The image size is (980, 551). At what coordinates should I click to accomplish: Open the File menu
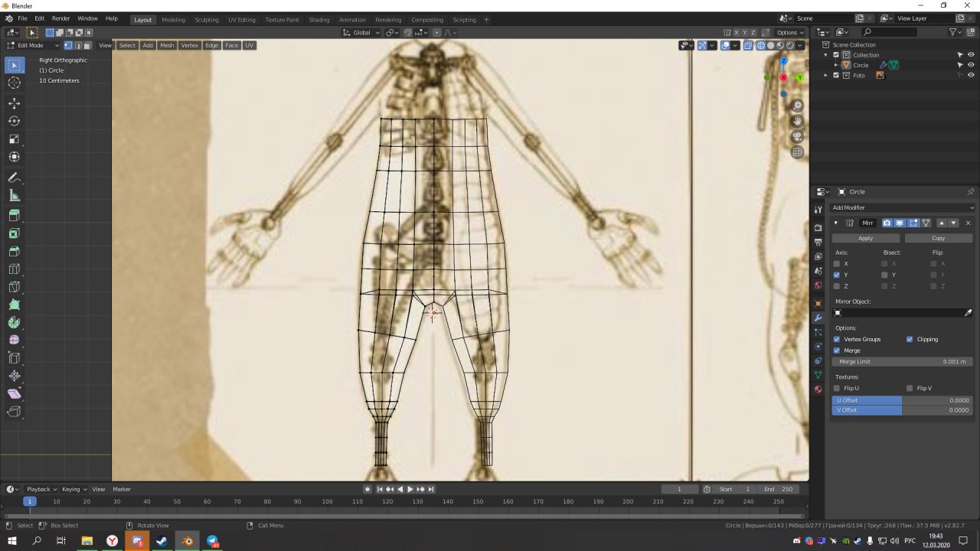[22, 18]
